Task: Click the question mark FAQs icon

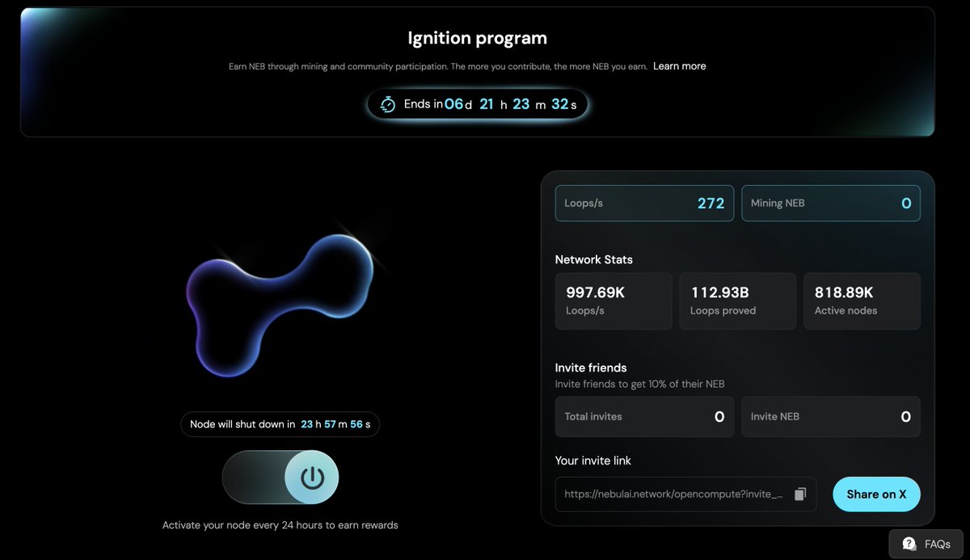Action: (909, 544)
